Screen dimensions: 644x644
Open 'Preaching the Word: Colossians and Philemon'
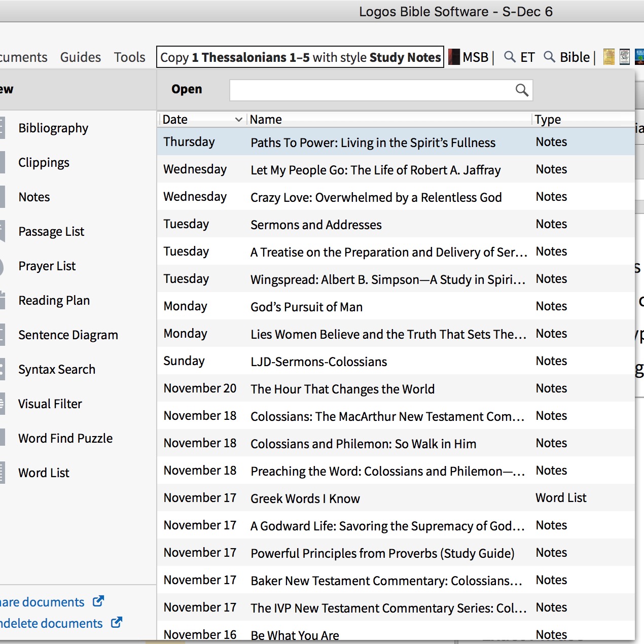point(396,471)
